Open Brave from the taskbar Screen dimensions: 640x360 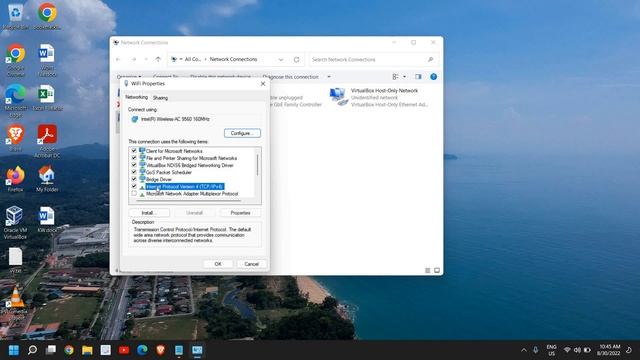pyautogui.click(x=160, y=350)
